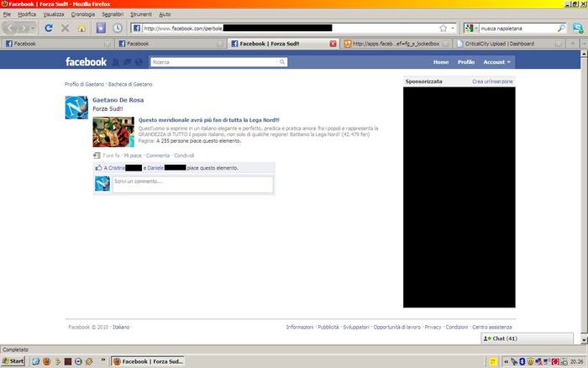Viewport: 588px width, 368px height.
Task: Switch to the CriticalCity Upload Dashboard tab
Action: pyautogui.click(x=509, y=44)
